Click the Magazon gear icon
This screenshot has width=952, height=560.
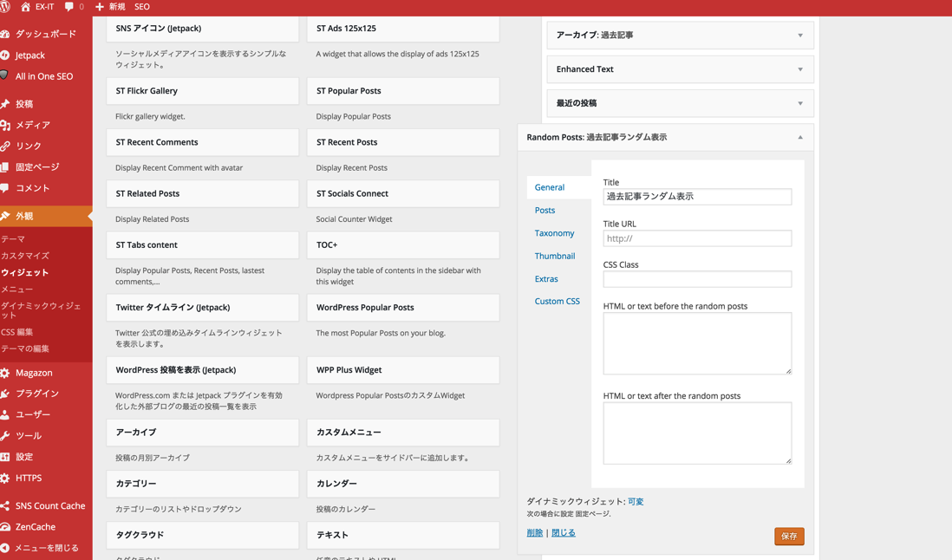point(5,373)
